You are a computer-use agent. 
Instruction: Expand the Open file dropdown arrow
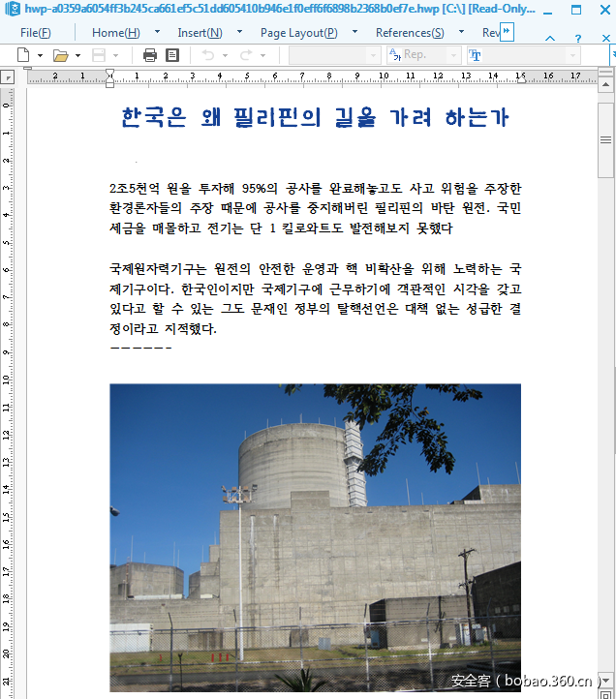pyautogui.click(x=78, y=56)
